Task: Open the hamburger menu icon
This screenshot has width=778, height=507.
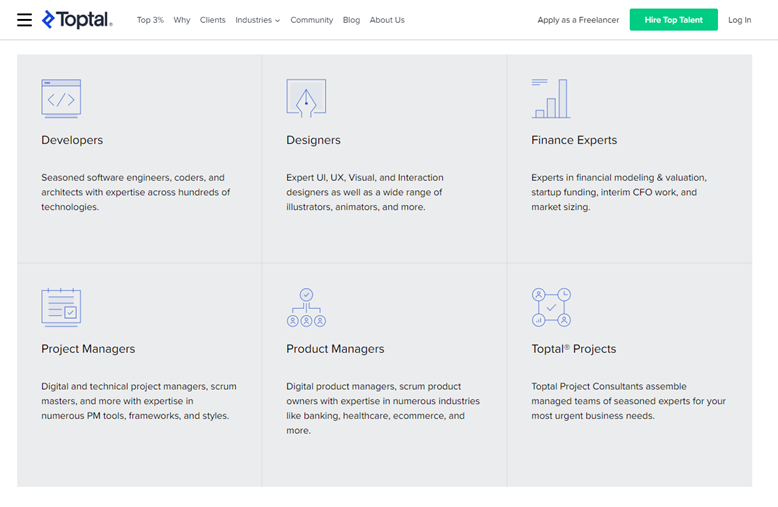Action: (24, 20)
